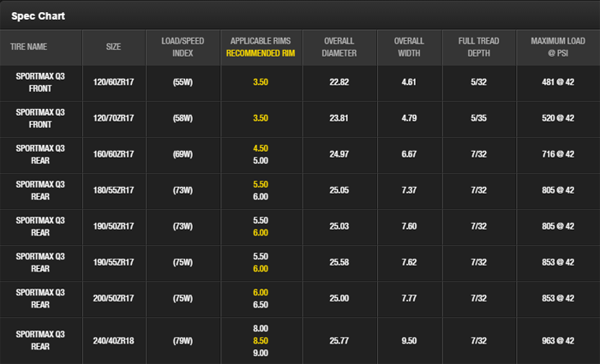The width and height of the screenshot is (600, 364).
Task: Click 805 @ 42 in the 190/50ZR17 row
Action: click(558, 226)
